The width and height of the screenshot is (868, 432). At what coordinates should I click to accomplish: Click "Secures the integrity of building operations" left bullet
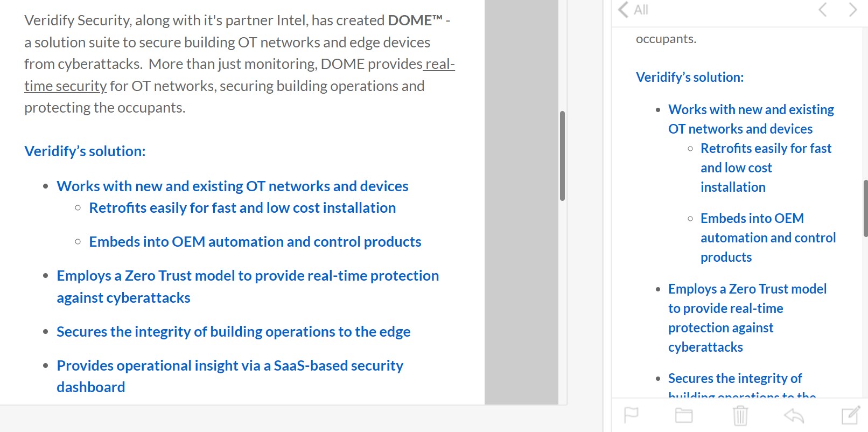(x=234, y=332)
